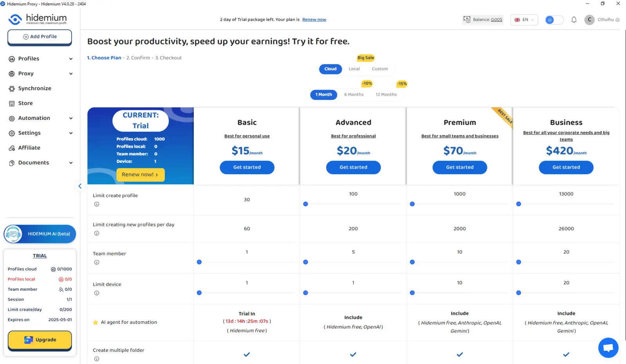
Task: Click Get started under Premium plan
Action: pos(460,168)
